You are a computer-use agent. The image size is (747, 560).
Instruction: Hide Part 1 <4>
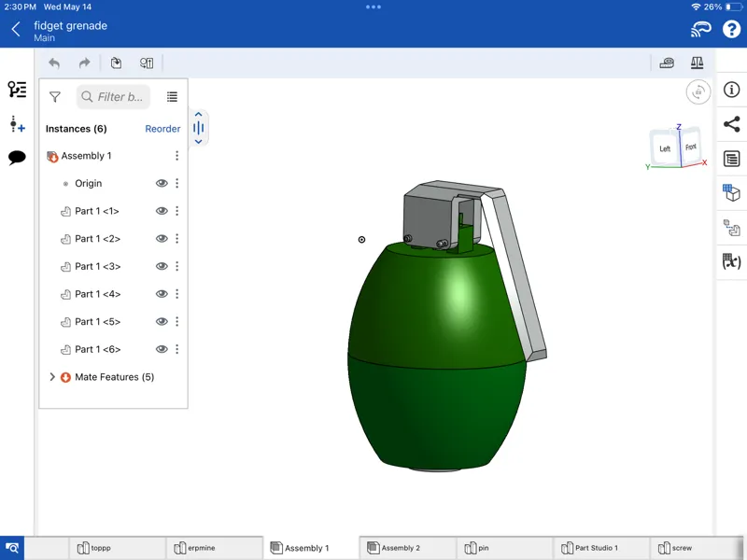click(162, 294)
